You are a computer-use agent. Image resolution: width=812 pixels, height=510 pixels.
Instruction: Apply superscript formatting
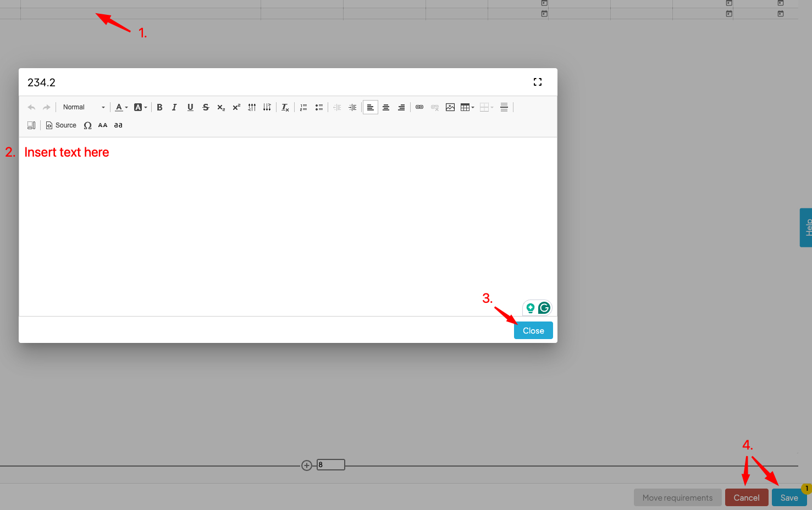(x=236, y=107)
